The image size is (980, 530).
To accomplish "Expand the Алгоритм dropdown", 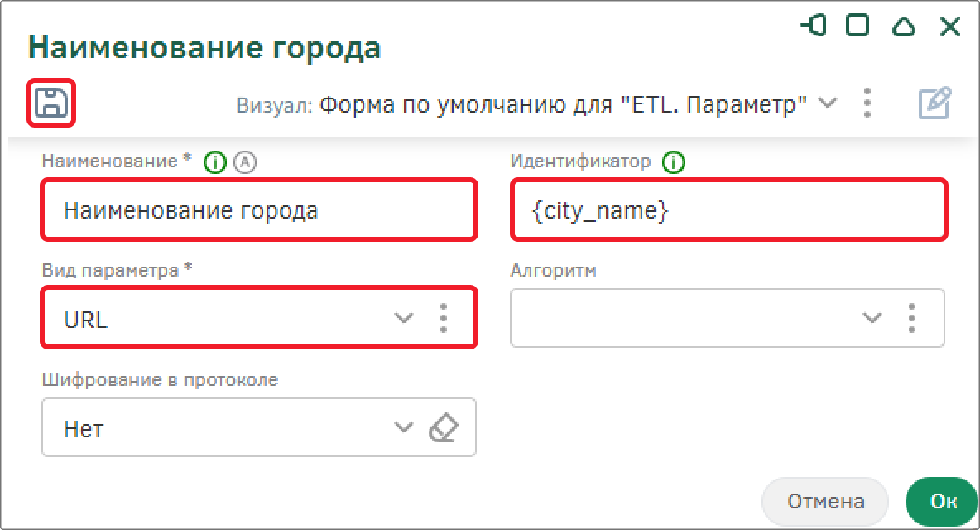I will tap(872, 318).
